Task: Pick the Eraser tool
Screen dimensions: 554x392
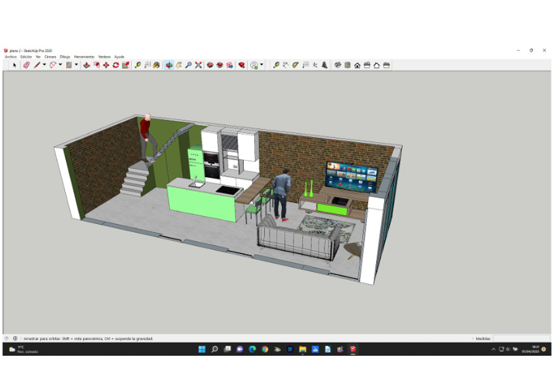Action: (x=26, y=65)
